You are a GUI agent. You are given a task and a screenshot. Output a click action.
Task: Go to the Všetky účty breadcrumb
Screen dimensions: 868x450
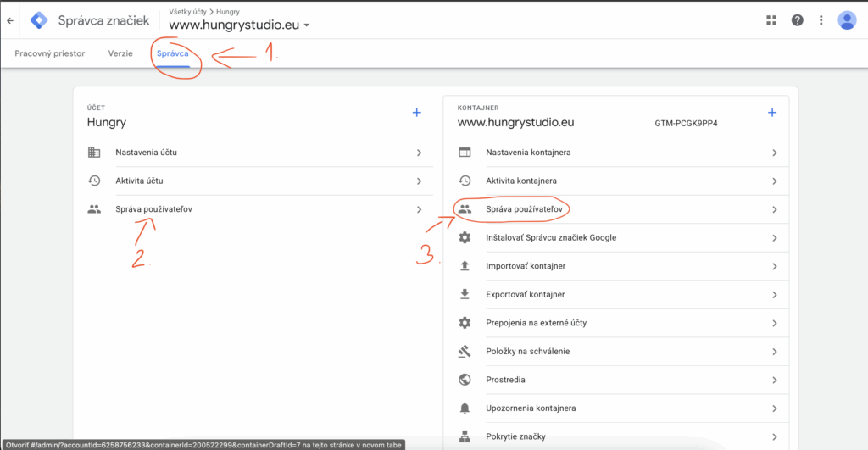point(187,12)
